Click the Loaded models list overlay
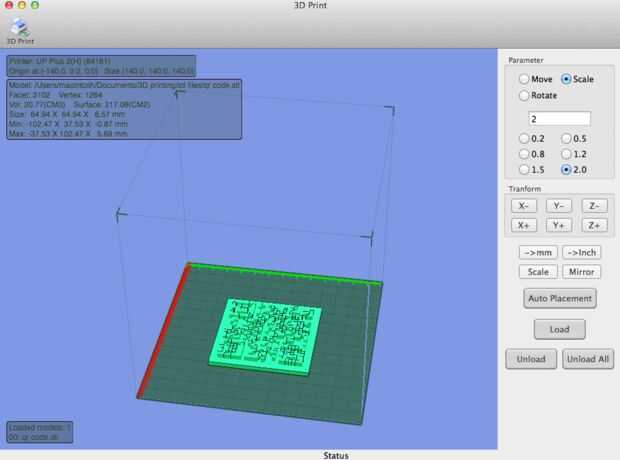The width and height of the screenshot is (620, 460). tap(40, 432)
